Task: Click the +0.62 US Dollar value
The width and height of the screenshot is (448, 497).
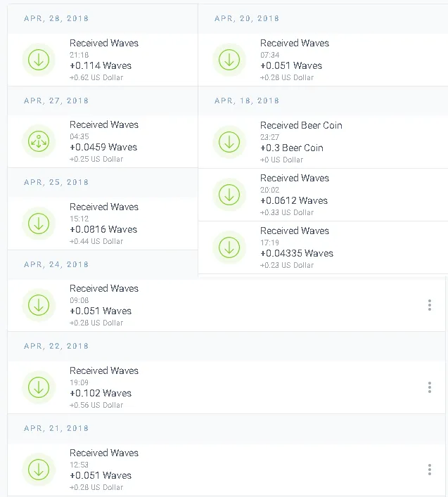Action: [96, 77]
